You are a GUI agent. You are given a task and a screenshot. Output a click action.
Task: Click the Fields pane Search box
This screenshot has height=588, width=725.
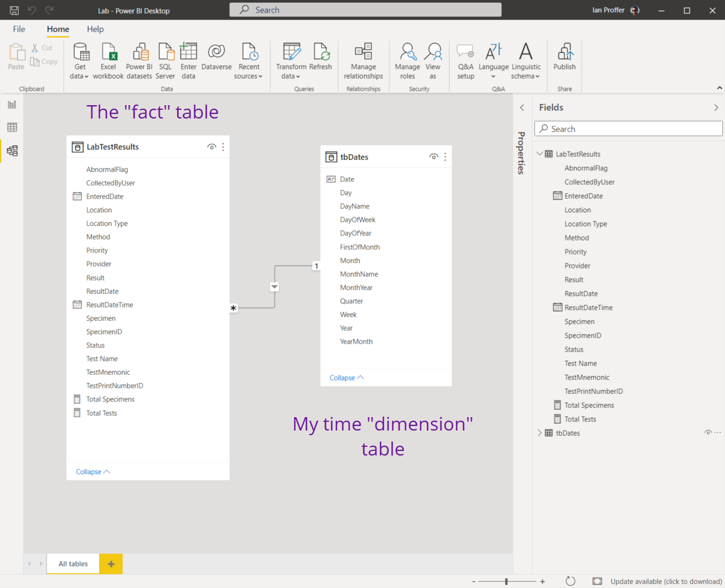coord(629,129)
